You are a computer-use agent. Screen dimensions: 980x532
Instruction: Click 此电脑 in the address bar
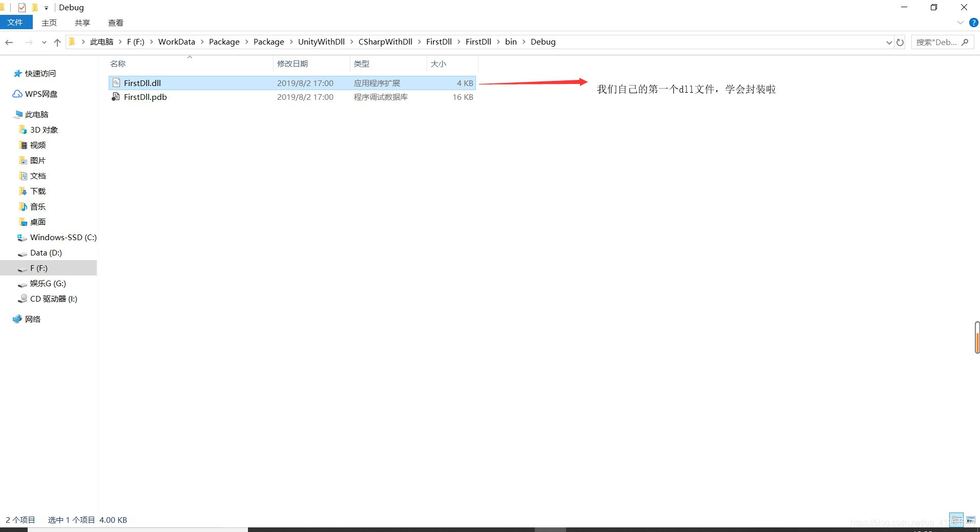(x=101, y=42)
